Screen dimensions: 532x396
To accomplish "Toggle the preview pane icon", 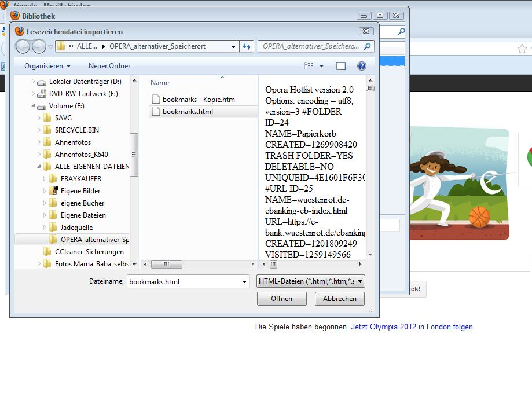I will [x=340, y=66].
